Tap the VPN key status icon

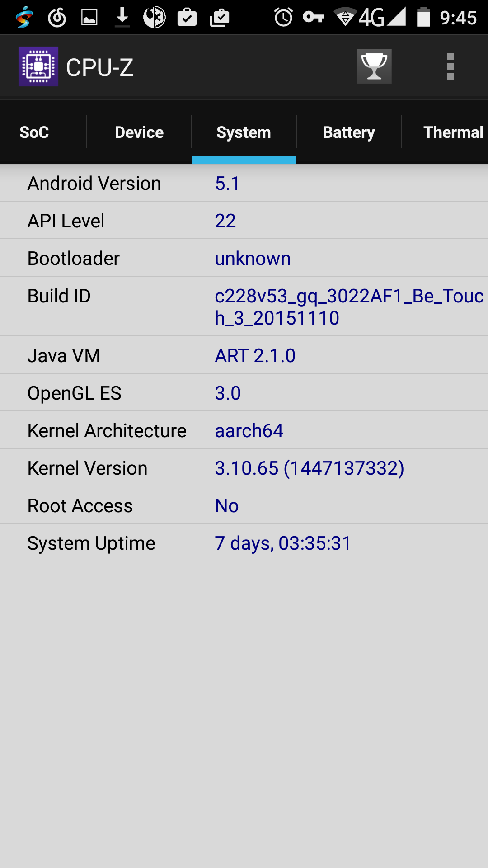point(314,17)
